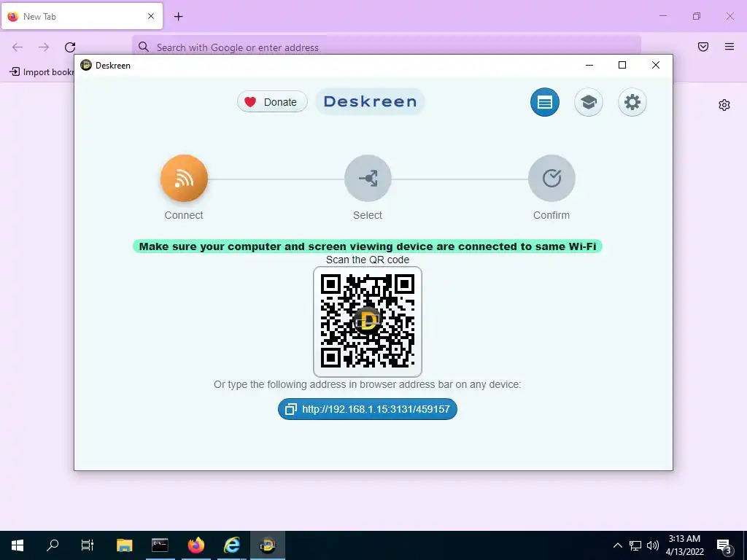
Task: Open the Deskreen logo link
Action: 370,101
